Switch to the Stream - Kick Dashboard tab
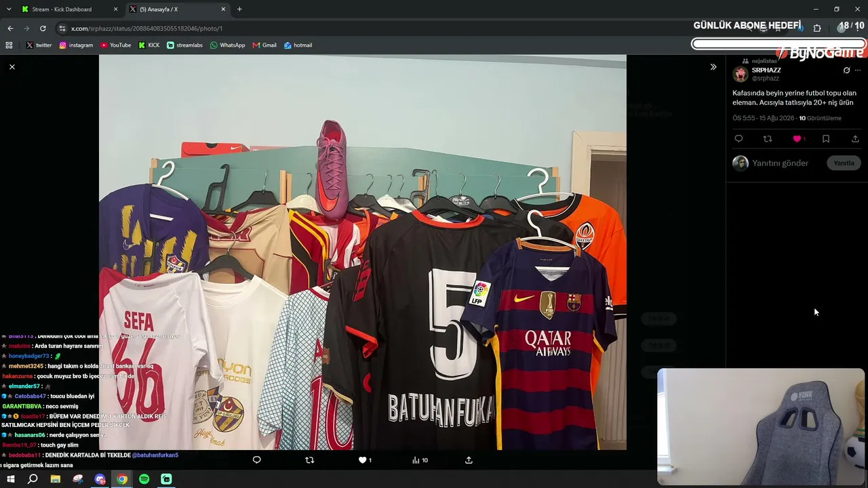The width and height of the screenshot is (868, 488). pos(68,9)
